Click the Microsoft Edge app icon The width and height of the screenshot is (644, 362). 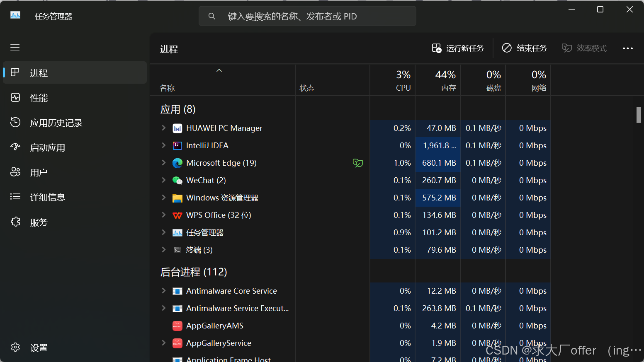click(x=177, y=163)
